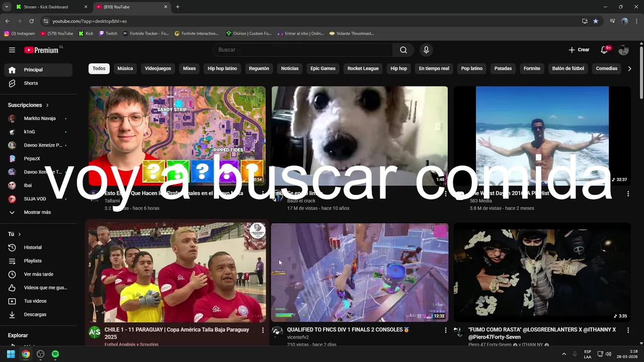Viewport: 644px width, 362px height.
Task: Open PepazX subscription channel
Action: pyautogui.click(x=38, y=158)
